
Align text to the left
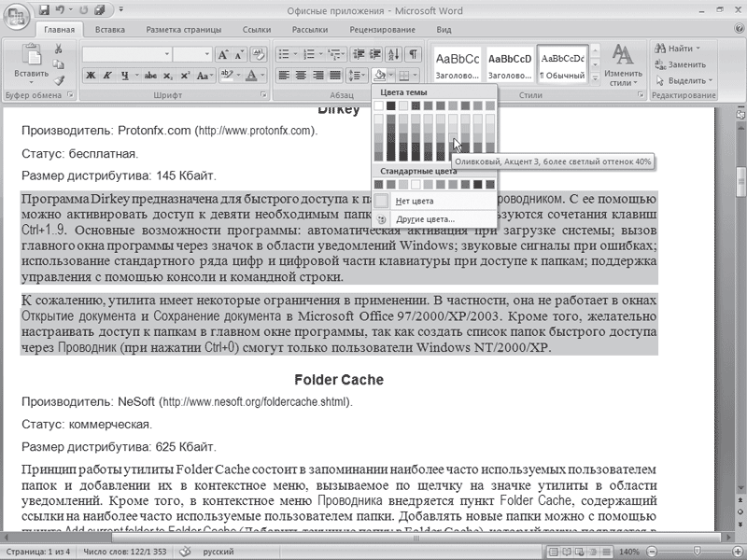coord(284,76)
